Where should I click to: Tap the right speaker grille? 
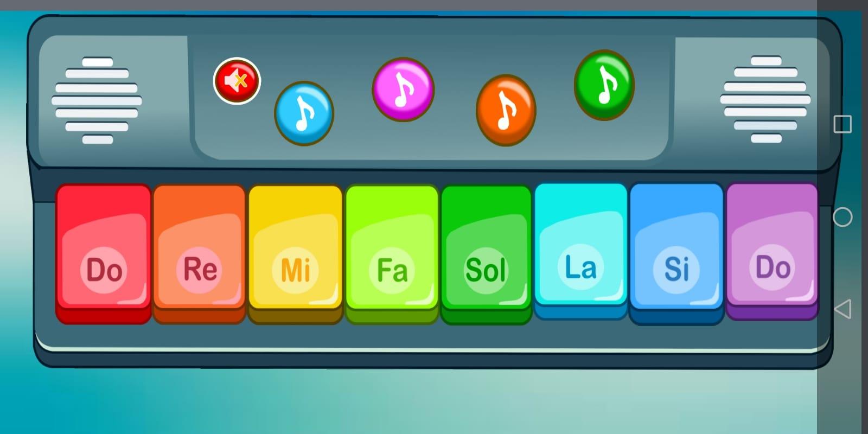765,99
